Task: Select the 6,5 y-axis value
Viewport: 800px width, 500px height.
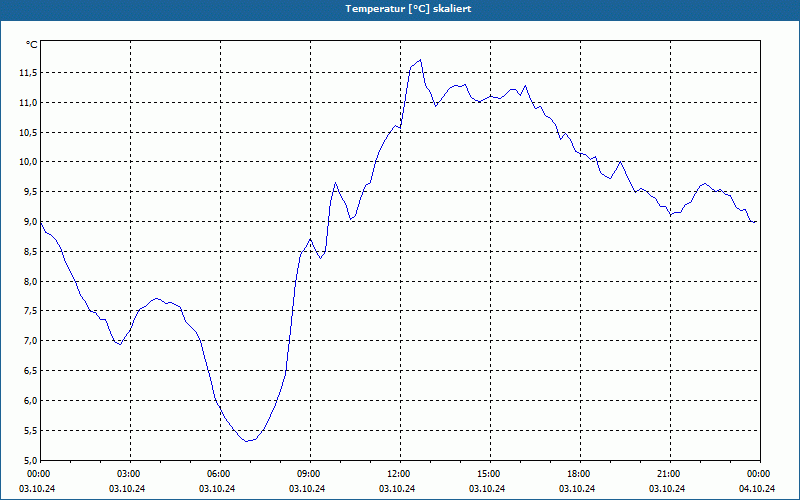Action: click(30, 371)
